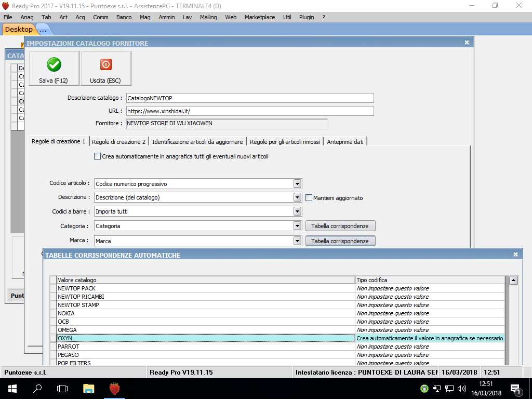Expand the Codici a barre dropdown
Screen dimensions: 532x399
coord(297,211)
